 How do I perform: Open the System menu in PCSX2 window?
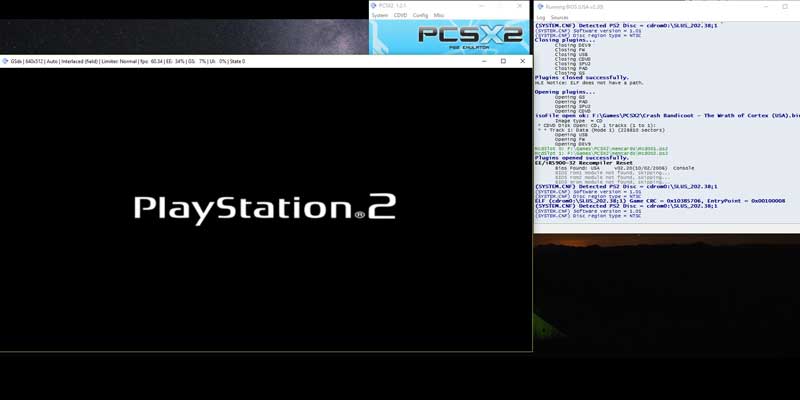(380, 15)
